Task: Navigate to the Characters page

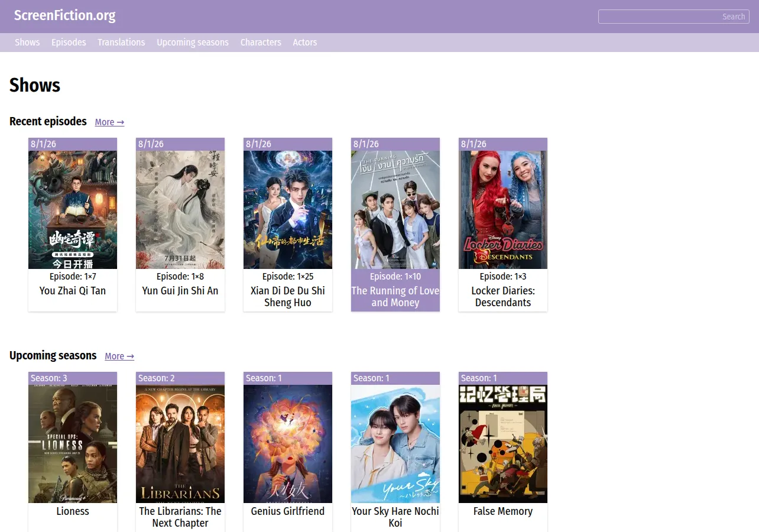Action: (261, 43)
